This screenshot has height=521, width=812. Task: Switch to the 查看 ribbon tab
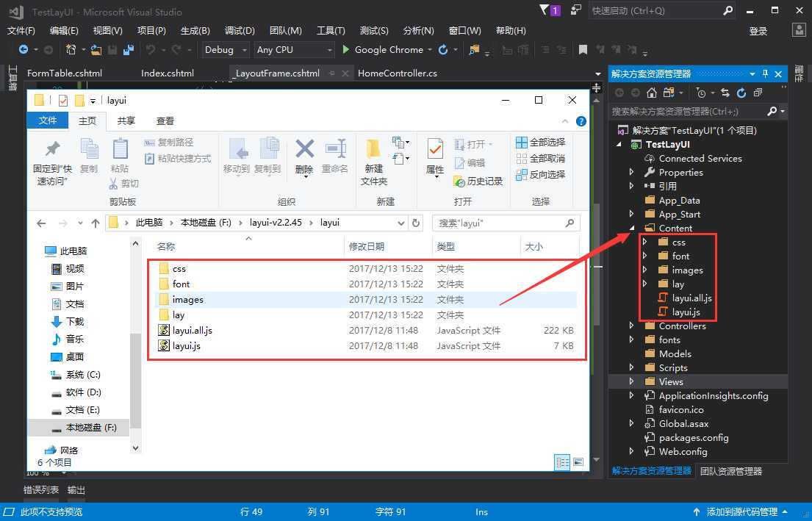pos(165,121)
